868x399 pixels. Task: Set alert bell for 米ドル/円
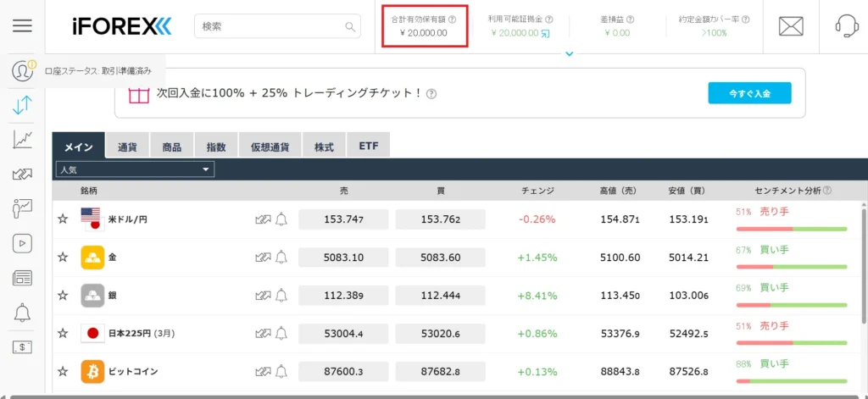[x=281, y=219]
